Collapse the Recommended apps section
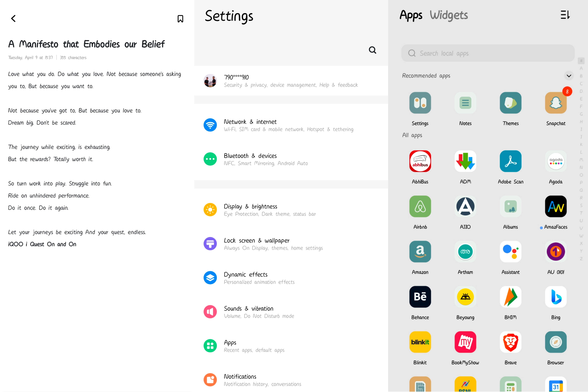 (x=568, y=76)
